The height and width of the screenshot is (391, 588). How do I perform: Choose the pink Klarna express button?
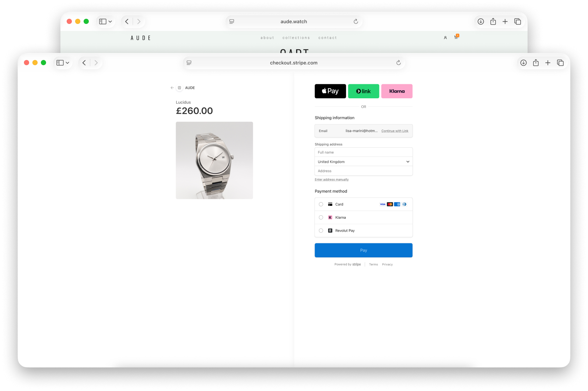[x=397, y=91]
